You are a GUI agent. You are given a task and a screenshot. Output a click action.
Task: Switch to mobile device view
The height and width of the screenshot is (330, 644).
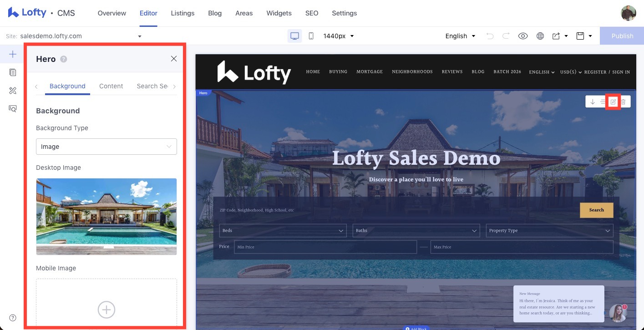coord(311,36)
